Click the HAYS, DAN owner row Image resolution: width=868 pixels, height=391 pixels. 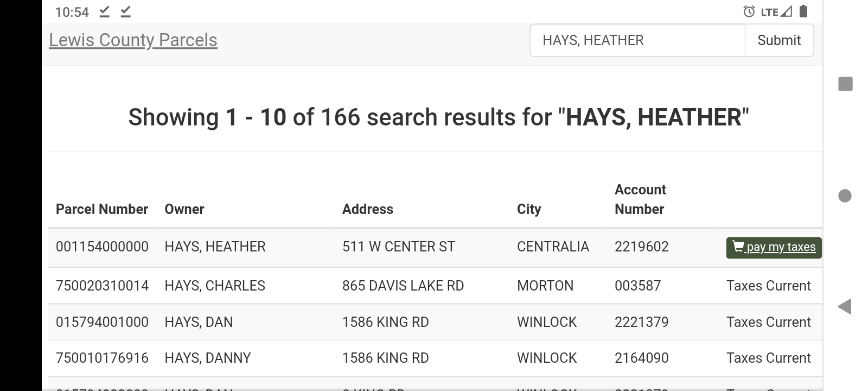(x=199, y=323)
